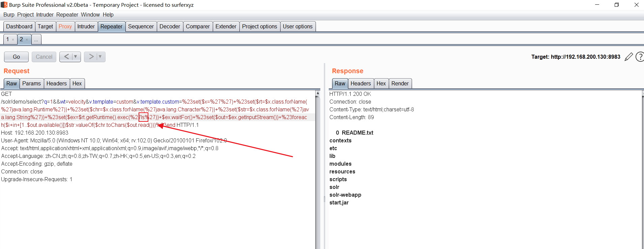The height and width of the screenshot is (249, 644).
Task: Switch to the Target tab
Action: pos(46,27)
